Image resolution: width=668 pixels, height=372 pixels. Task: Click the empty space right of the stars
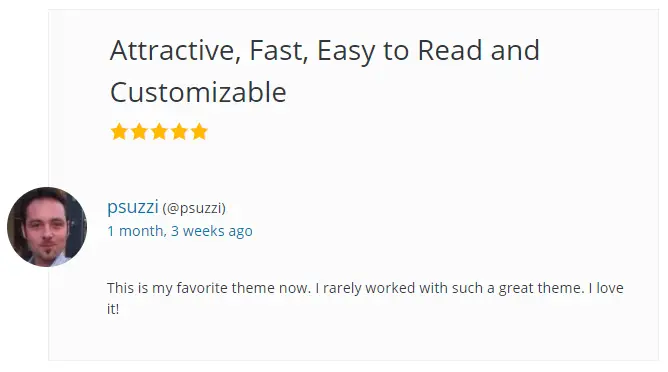tap(426, 132)
